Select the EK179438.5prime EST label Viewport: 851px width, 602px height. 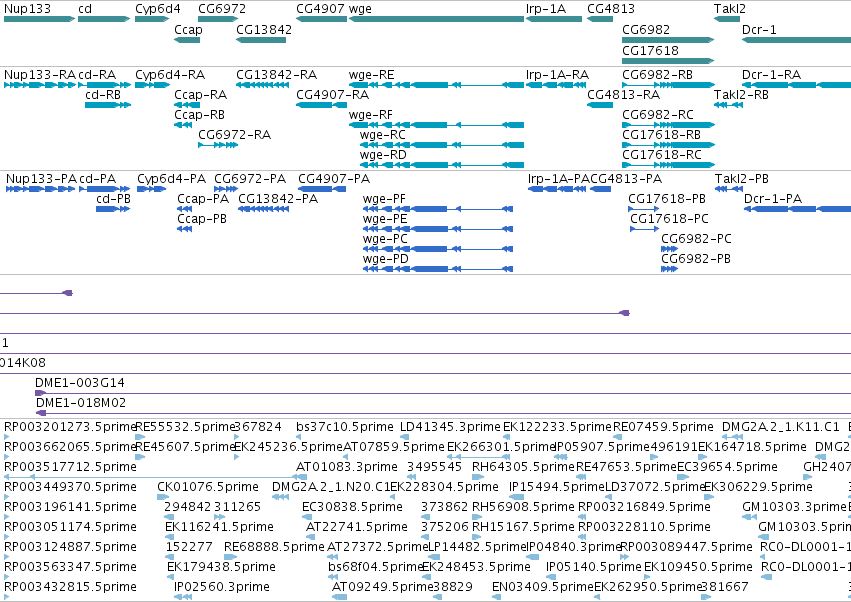221,567
